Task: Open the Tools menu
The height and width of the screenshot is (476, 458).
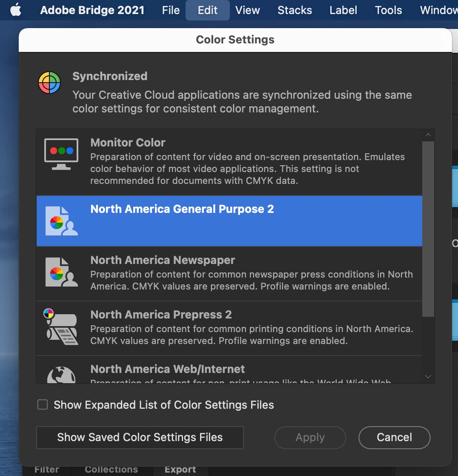Action: point(389,10)
